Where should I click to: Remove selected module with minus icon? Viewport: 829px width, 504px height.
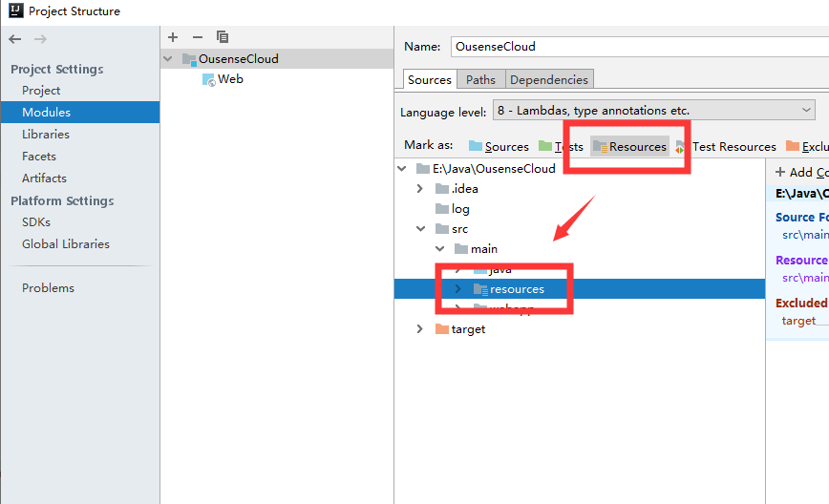tap(198, 37)
